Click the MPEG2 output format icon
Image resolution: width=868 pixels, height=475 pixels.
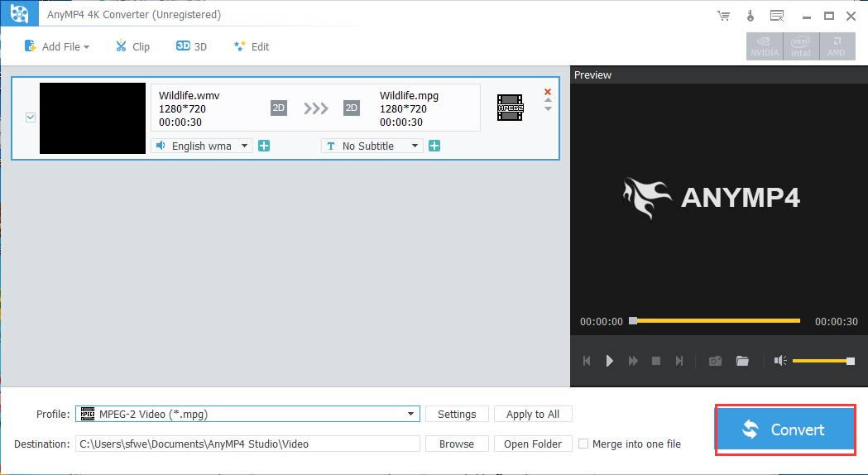510,108
